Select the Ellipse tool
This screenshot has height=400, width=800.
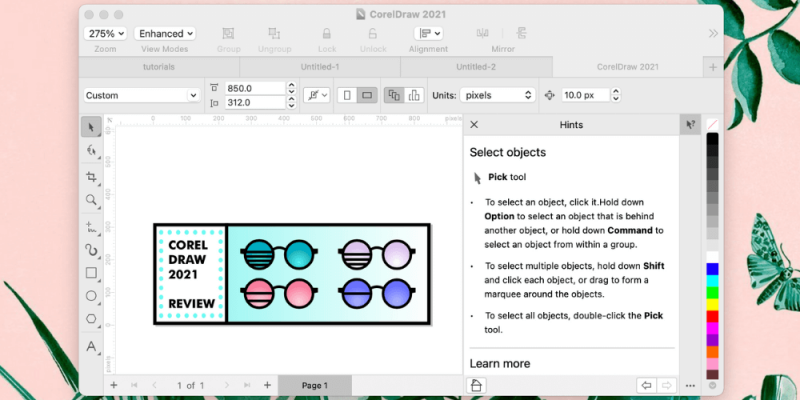pos(91,296)
